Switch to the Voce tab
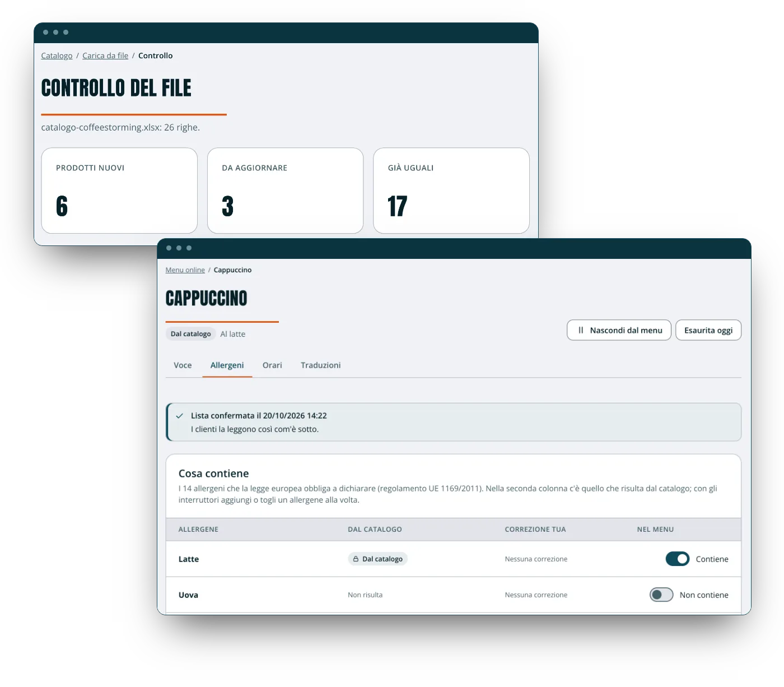Viewport: 784px width, 687px height. (183, 365)
